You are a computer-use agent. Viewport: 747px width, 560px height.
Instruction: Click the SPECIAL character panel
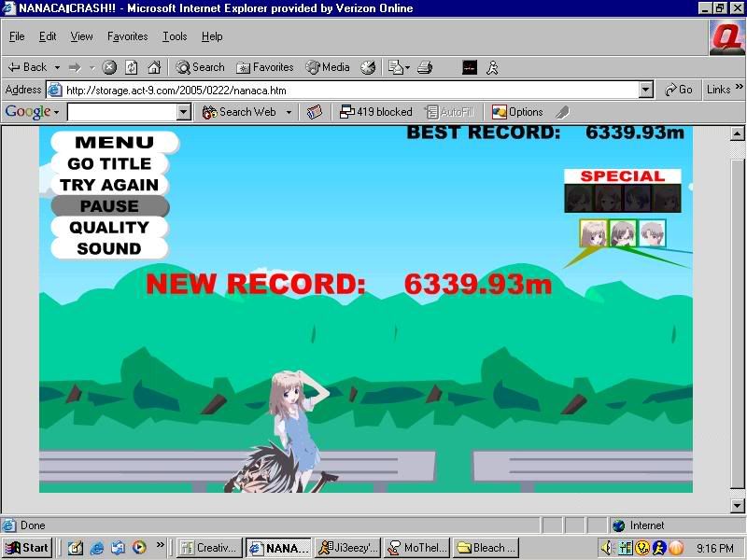623,190
